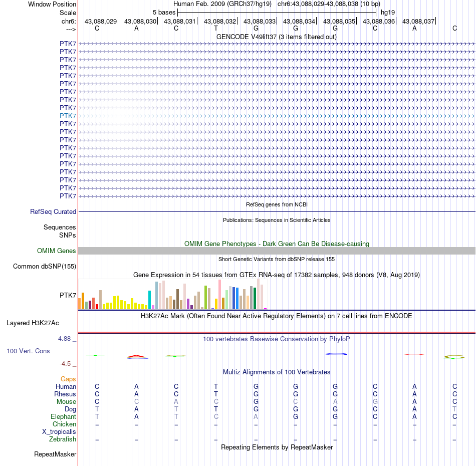Viewport: 476px width, 466px height.
Task: Click the 43,088,032 position marker
Action: tap(220, 21)
